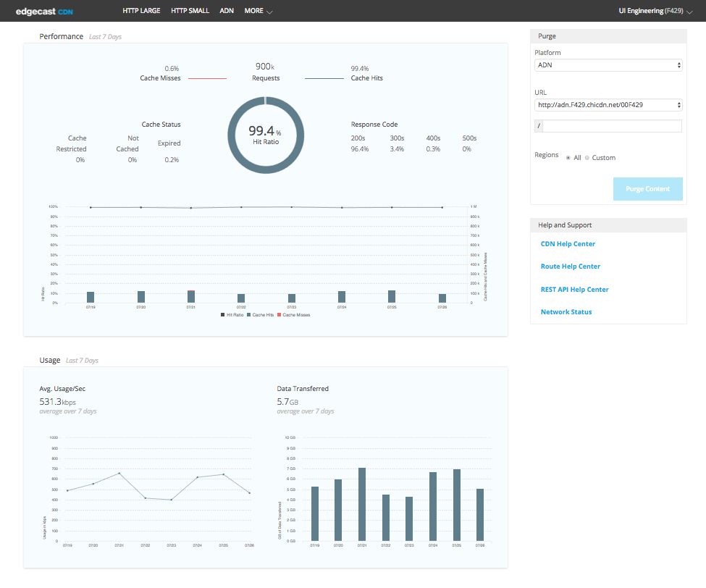Open the Platform ADN dropdown
The width and height of the screenshot is (706, 588).
[x=608, y=65]
